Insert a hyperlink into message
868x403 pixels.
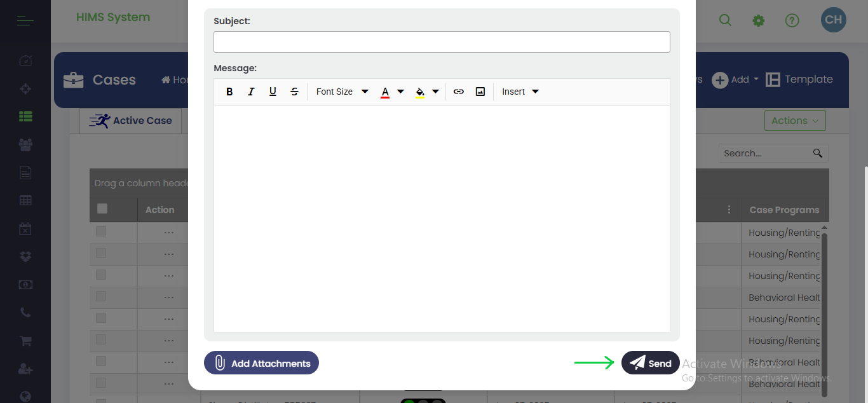tap(459, 92)
